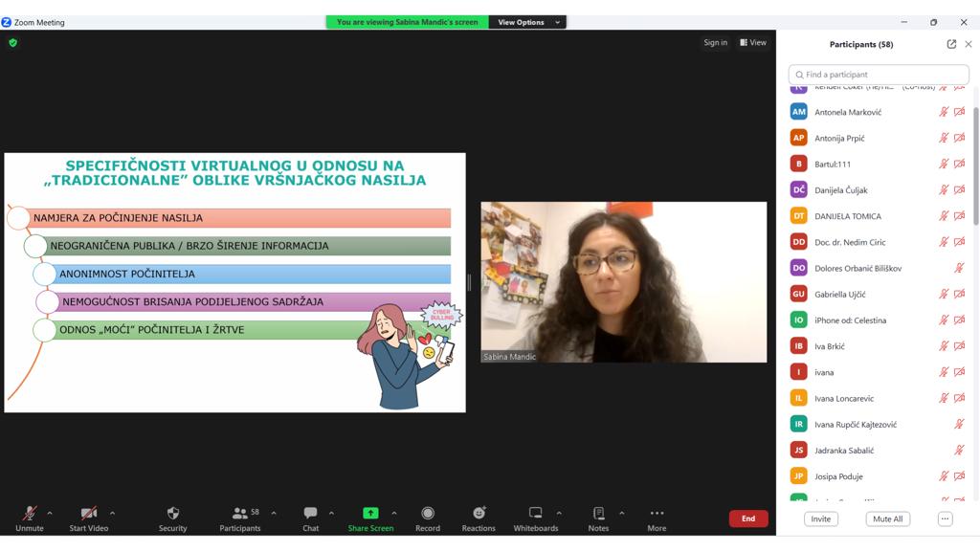This screenshot has height=551, width=980.
Task: Turn on camera with Start Video
Action: tap(88, 514)
